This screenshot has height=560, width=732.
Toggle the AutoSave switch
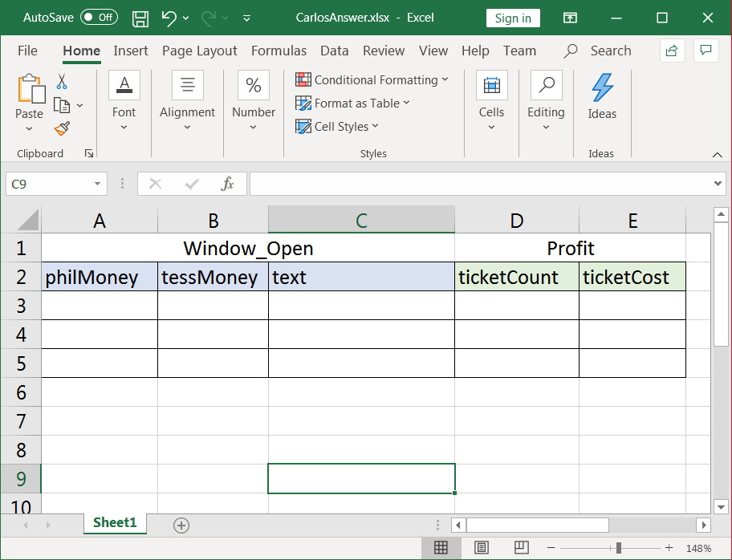99,18
